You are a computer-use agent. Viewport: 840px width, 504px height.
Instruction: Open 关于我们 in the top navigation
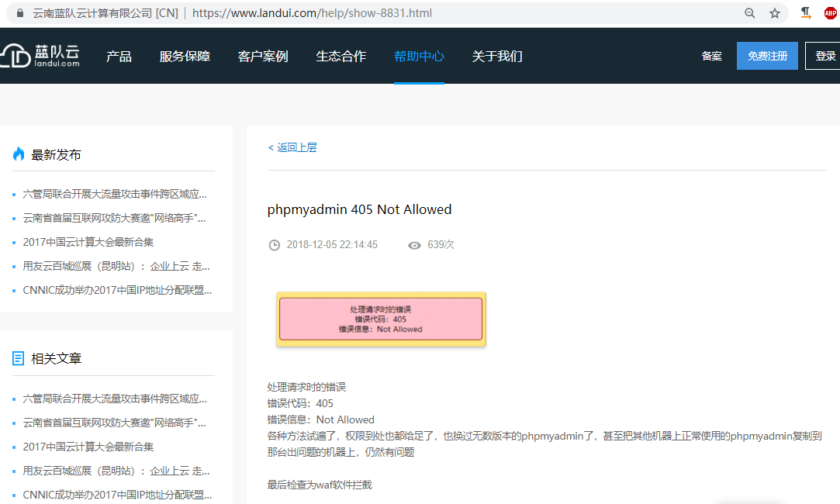[x=497, y=57]
